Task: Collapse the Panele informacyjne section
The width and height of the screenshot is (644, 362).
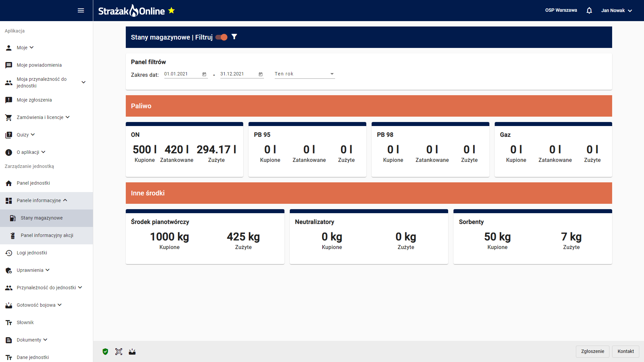Action: pyautogui.click(x=65, y=200)
